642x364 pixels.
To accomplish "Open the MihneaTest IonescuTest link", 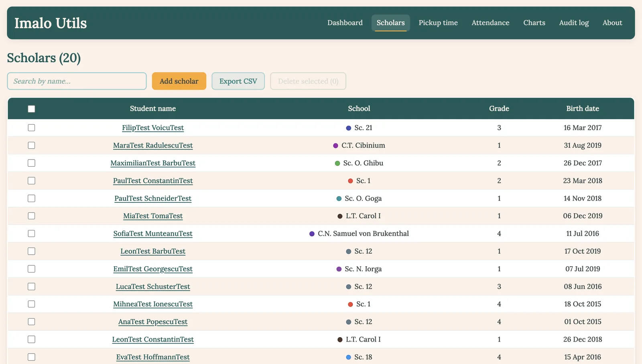I will (153, 304).
